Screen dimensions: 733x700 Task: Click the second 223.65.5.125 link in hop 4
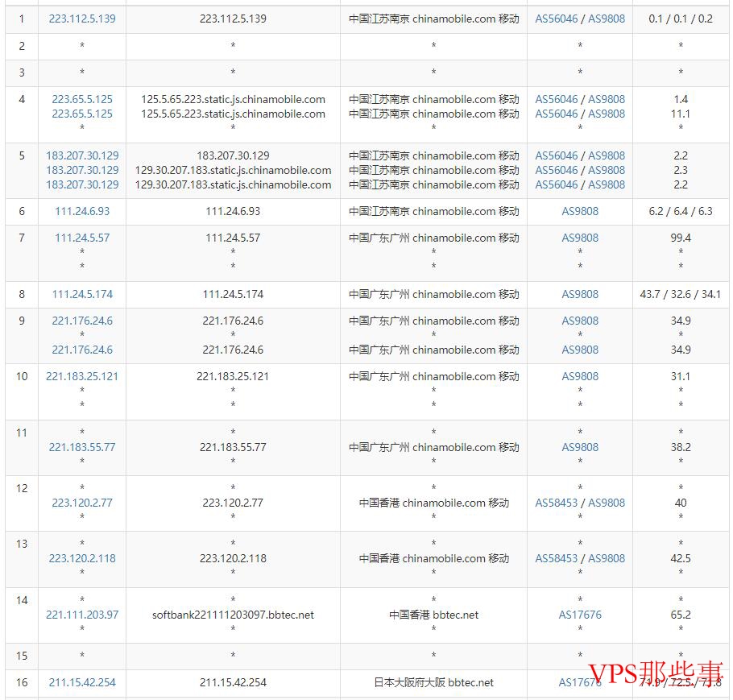(x=82, y=114)
